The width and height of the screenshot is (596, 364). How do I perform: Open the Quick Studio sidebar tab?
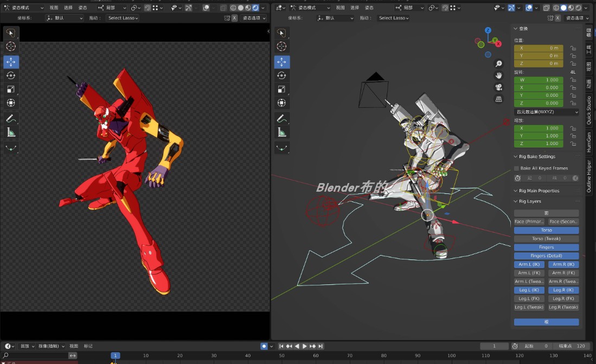tap(589, 110)
